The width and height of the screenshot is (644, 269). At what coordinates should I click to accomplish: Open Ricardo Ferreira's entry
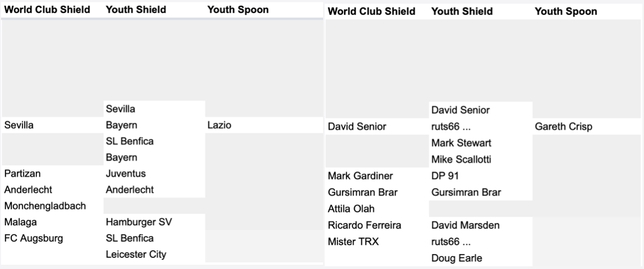[x=364, y=225]
